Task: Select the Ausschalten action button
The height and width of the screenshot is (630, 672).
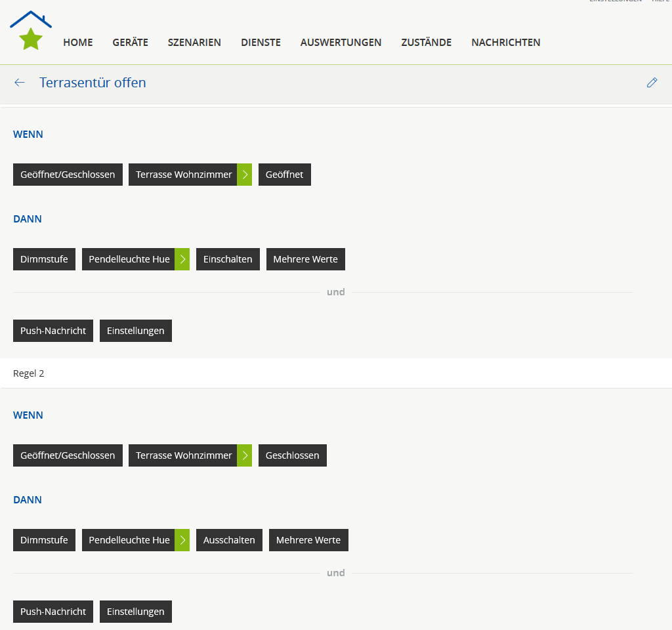Action: (229, 540)
